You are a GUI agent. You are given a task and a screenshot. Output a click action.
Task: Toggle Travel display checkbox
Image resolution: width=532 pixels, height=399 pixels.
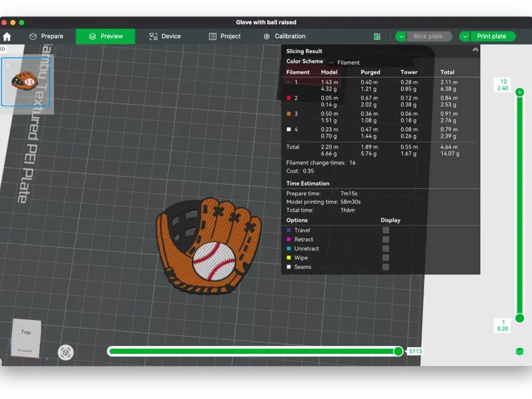(x=386, y=230)
